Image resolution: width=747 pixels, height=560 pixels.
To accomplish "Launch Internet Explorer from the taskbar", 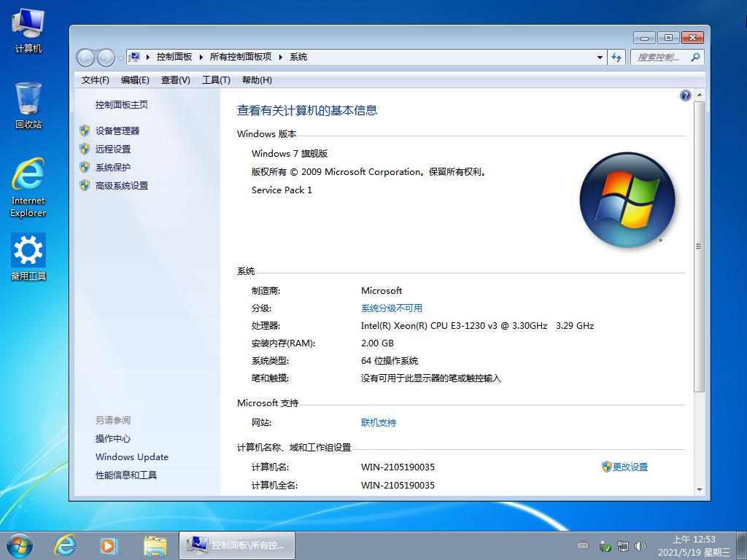I will tap(64, 545).
